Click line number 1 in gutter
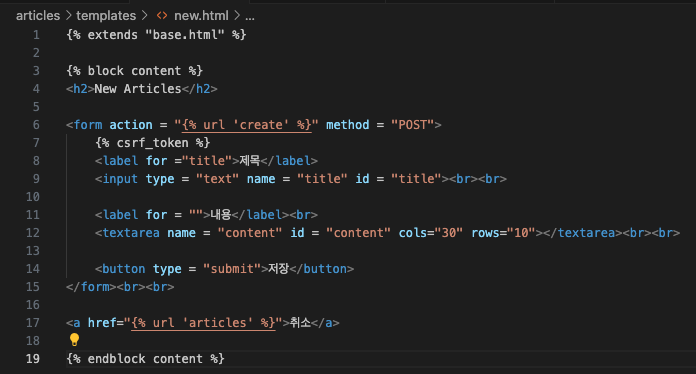Viewport: 696px width, 374px height. [36, 35]
